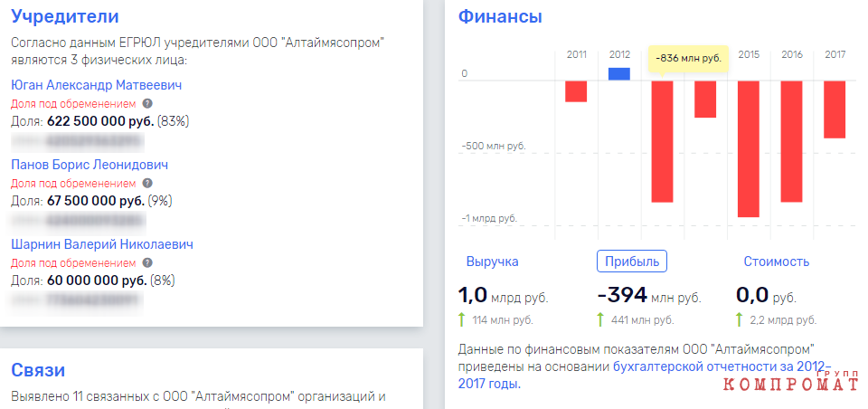The height and width of the screenshot is (409, 868).
Task: Click Доля под обременением under Панов
Action: pyautogui.click(x=73, y=184)
